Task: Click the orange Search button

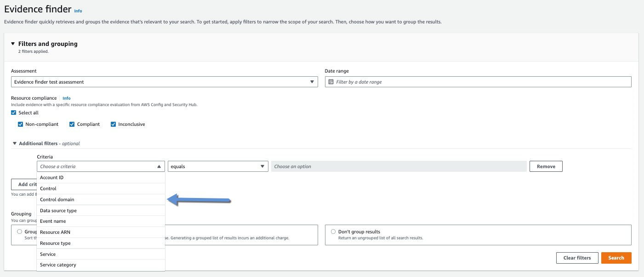Action: (x=616, y=258)
